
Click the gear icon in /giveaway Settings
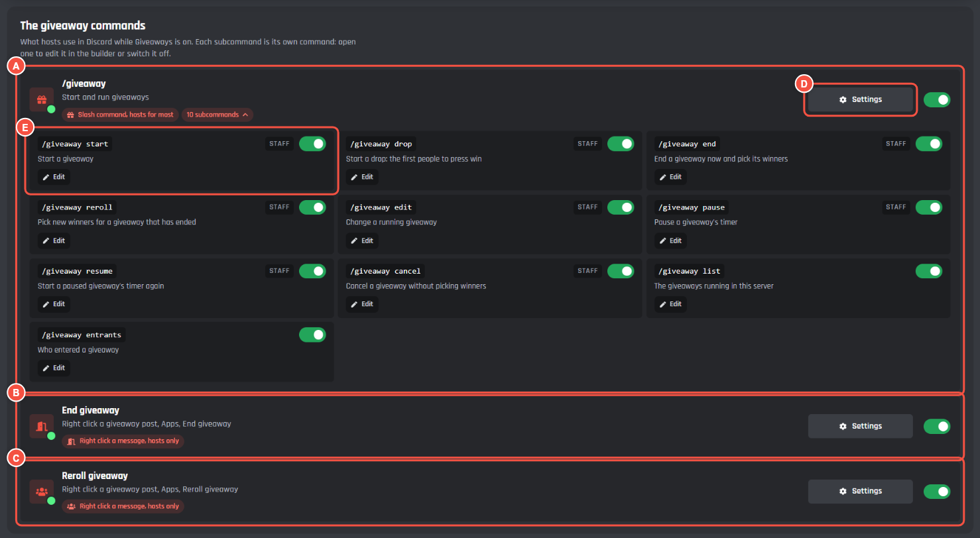pyautogui.click(x=843, y=99)
